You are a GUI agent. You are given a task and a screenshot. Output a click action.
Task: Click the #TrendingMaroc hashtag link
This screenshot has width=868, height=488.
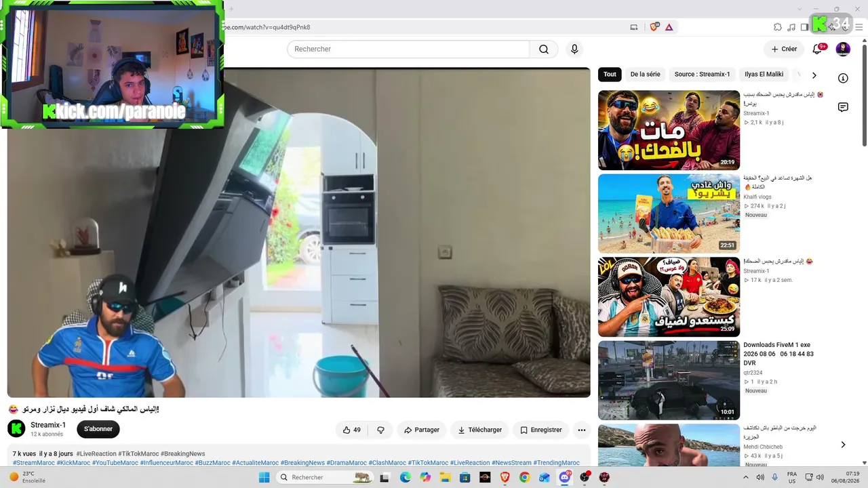(x=557, y=463)
